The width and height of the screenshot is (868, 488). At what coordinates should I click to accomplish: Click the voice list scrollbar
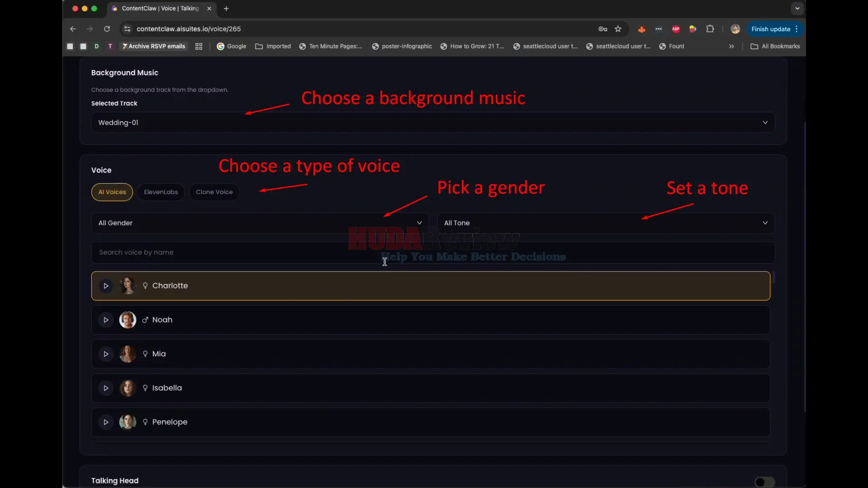(x=773, y=277)
